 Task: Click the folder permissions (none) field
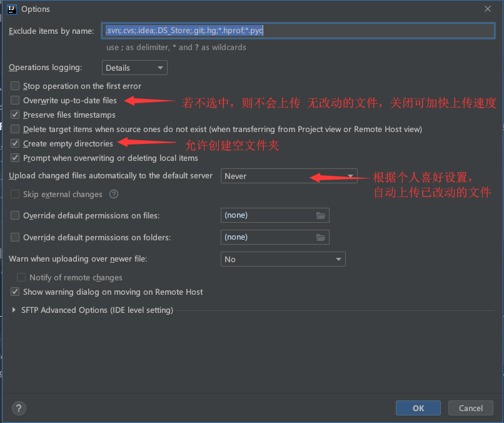coord(275,237)
